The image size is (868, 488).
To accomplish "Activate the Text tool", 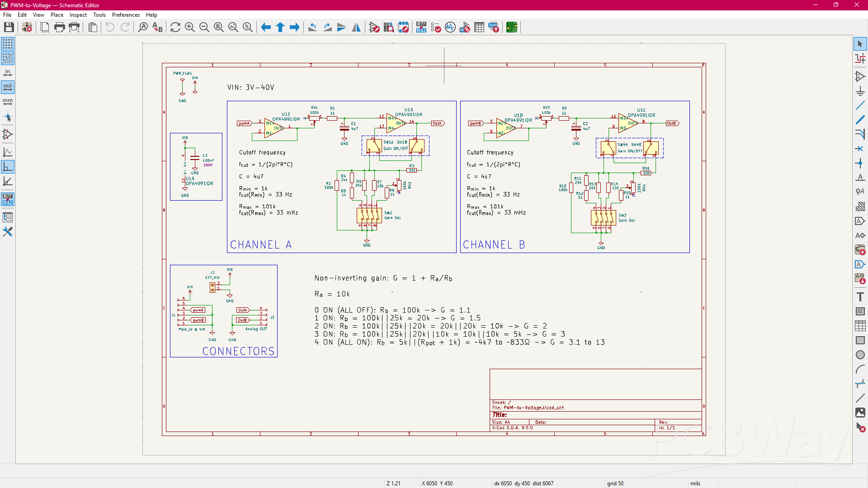I will [x=861, y=296].
